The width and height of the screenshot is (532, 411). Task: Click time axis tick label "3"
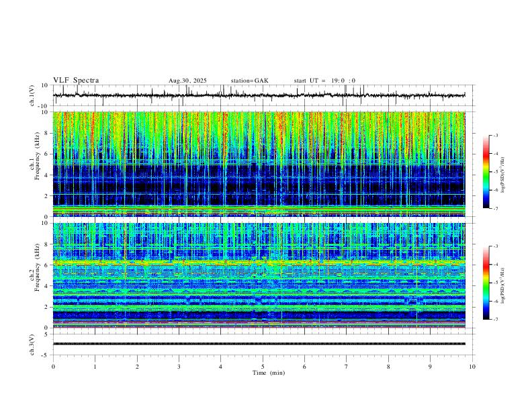179,367
